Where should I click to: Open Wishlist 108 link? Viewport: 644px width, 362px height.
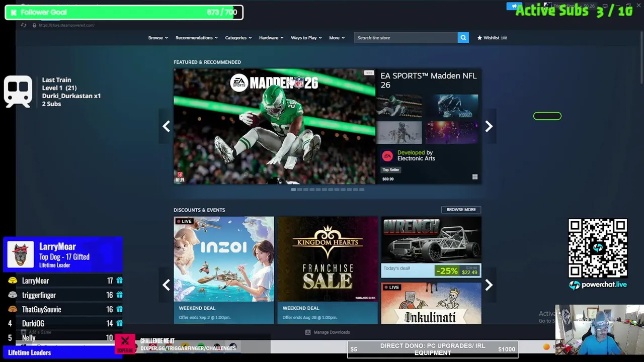pos(492,38)
